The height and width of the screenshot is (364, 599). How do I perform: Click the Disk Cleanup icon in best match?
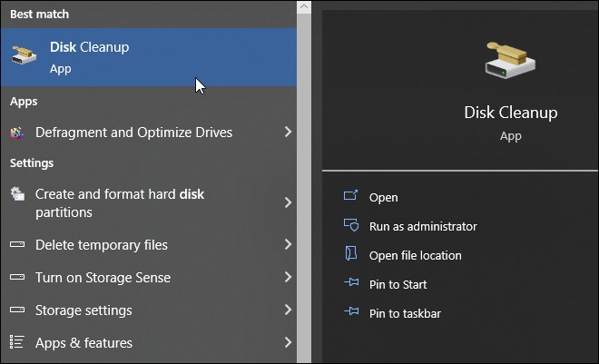pos(25,55)
